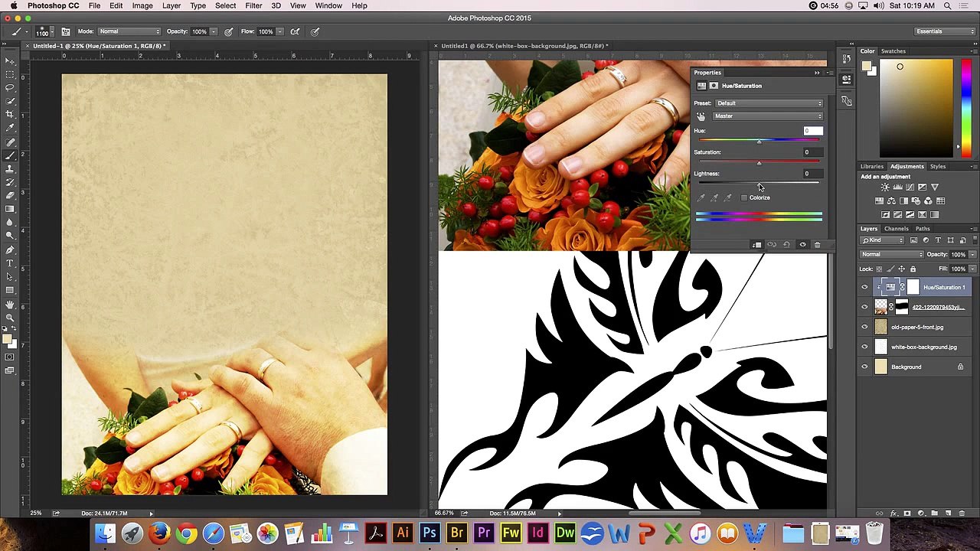Select the Healing Brush tool
Viewport: 980px width, 551px height.
(10, 142)
